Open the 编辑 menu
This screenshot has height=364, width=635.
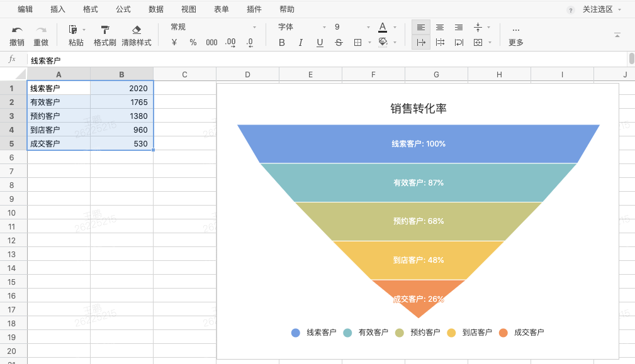25,9
